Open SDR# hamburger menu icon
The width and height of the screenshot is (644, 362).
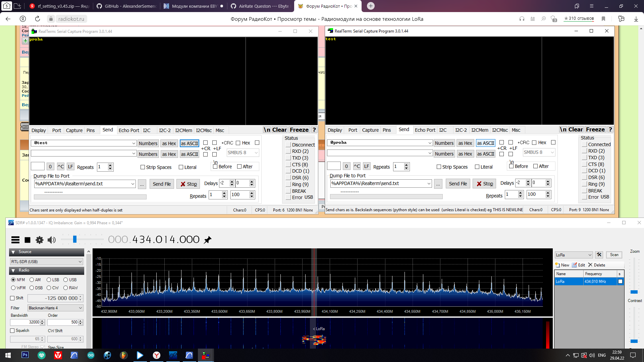[15, 240]
